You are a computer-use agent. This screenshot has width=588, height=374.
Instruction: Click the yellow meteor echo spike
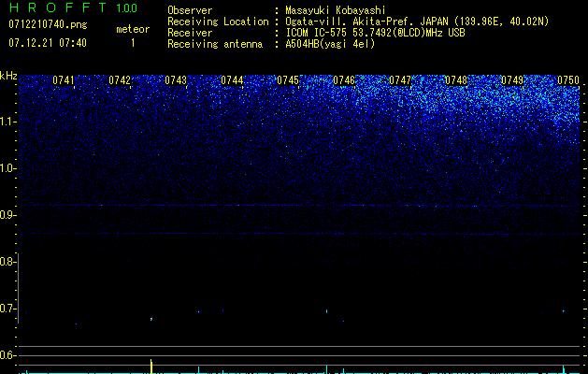pyautogui.click(x=151, y=365)
